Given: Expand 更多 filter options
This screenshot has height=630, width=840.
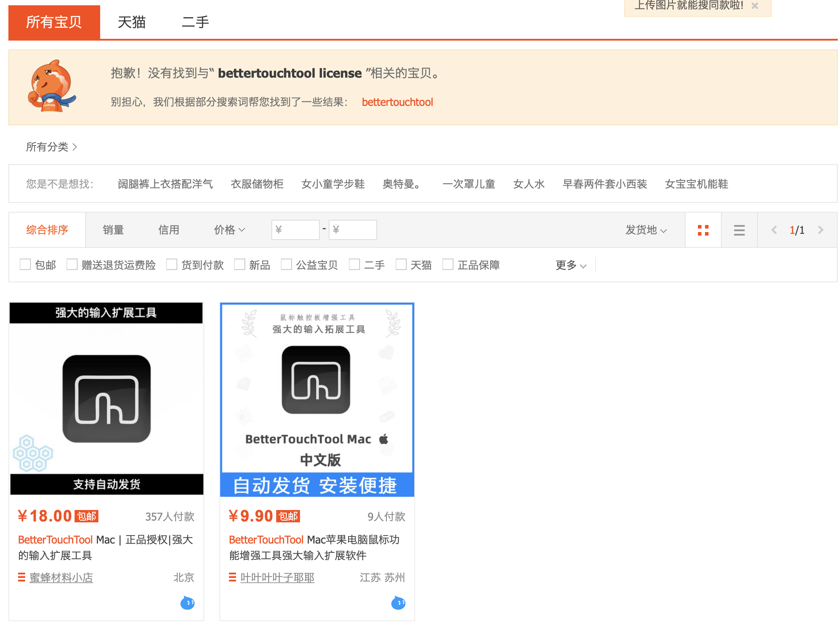Looking at the screenshot, I should (x=571, y=265).
